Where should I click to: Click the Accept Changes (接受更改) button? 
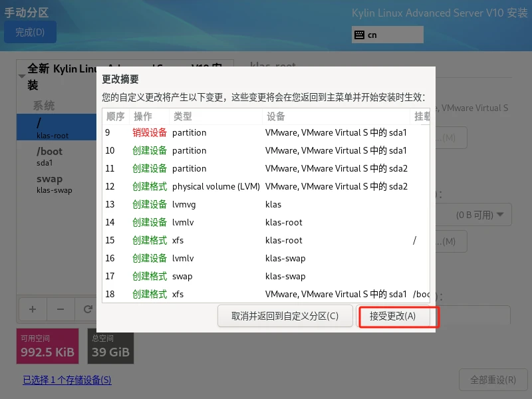394,317
